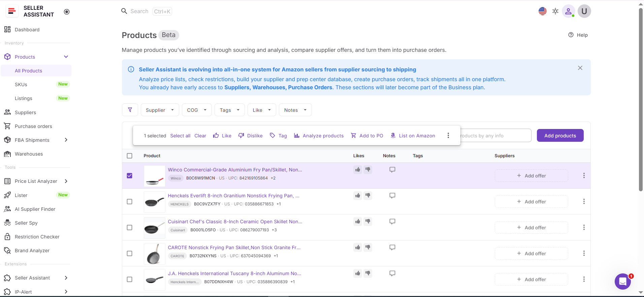Viewport: 644px width, 297px height.
Task: Dismiss the Seller Assistant info banner
Action: pos(580,68)
